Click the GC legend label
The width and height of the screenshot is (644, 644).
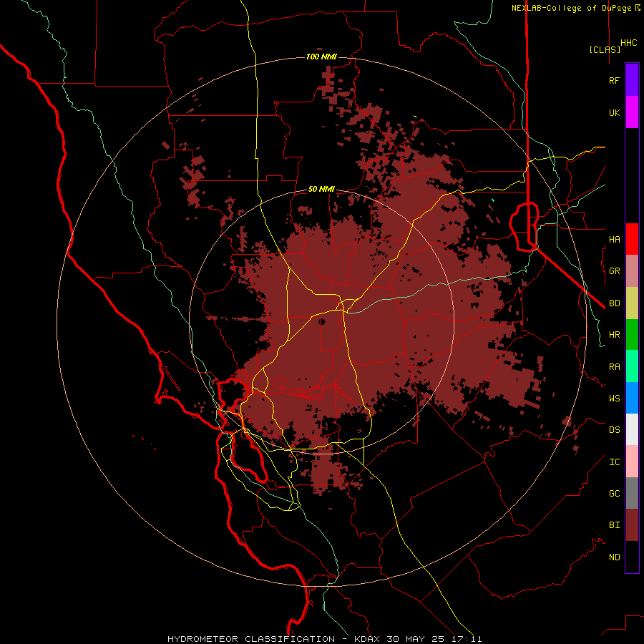tap(614, 494)
